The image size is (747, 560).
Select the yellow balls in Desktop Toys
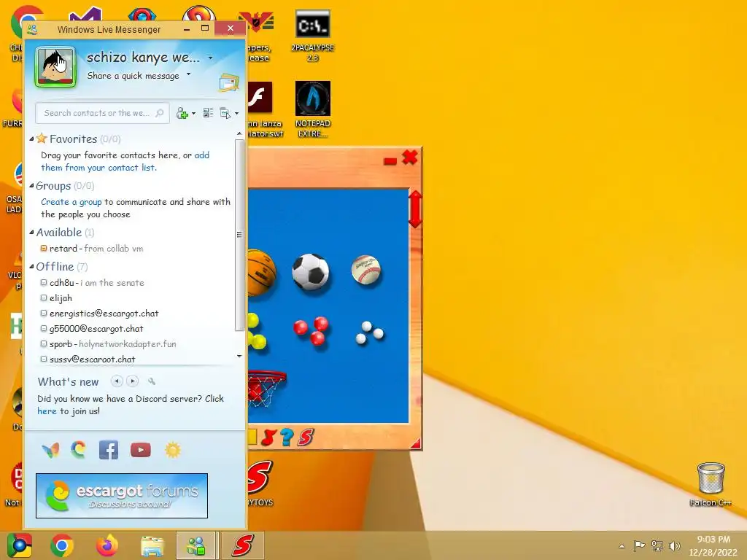[258, 332]
